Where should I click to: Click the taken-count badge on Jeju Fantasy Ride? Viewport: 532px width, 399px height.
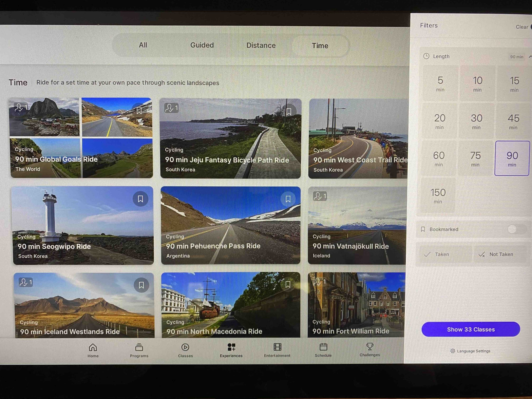point(171,108)
